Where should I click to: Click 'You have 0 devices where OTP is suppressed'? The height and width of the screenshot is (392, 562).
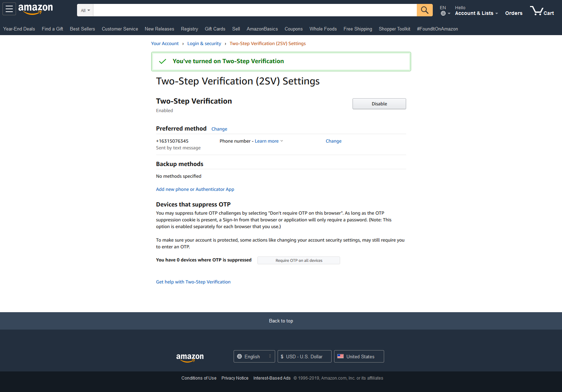204,260
